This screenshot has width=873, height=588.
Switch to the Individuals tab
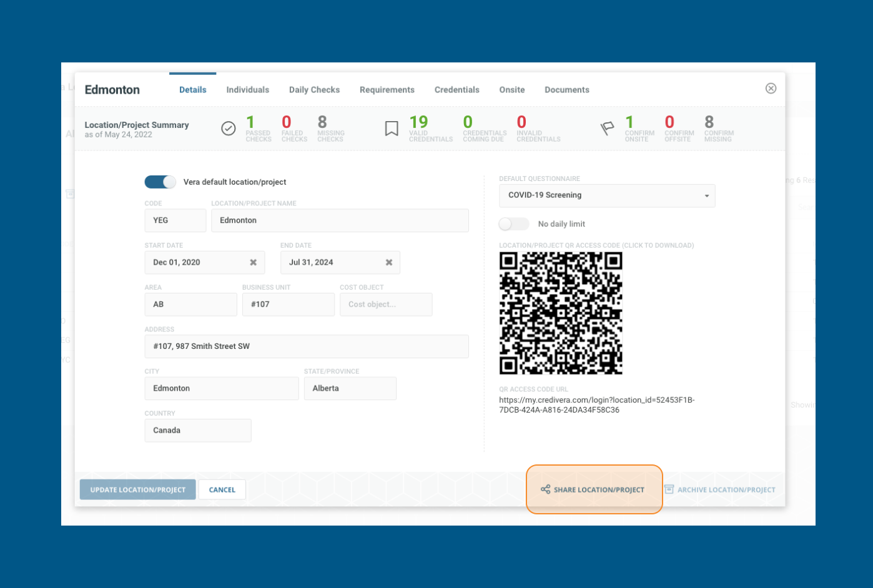pyautogui.click(x=247, y=89)
